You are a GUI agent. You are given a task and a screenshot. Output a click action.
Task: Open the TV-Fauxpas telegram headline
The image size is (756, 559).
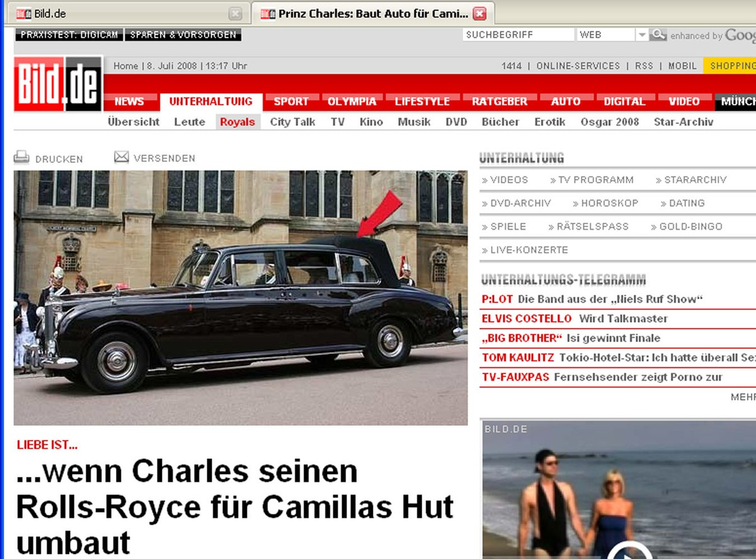(602, 377)
